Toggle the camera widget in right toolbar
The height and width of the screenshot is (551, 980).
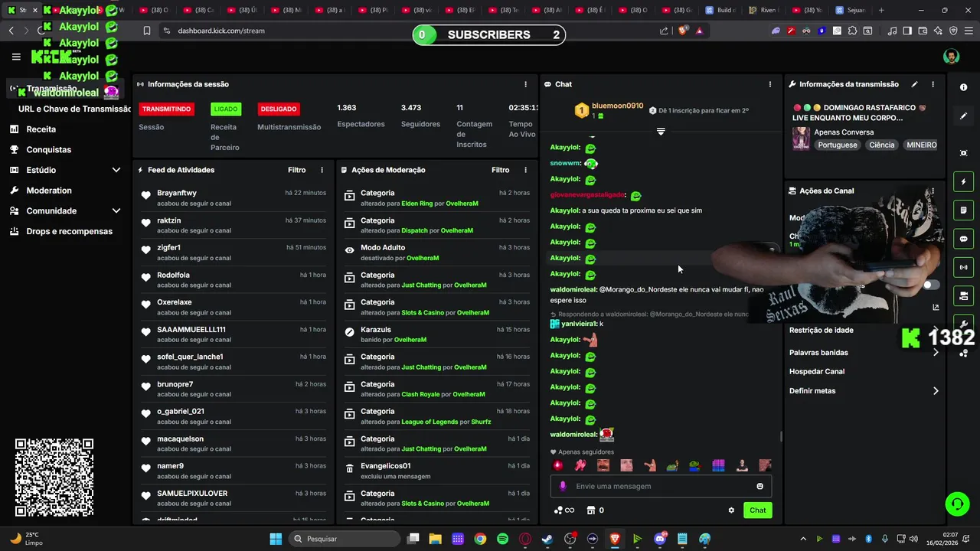[x=963, y=295]
